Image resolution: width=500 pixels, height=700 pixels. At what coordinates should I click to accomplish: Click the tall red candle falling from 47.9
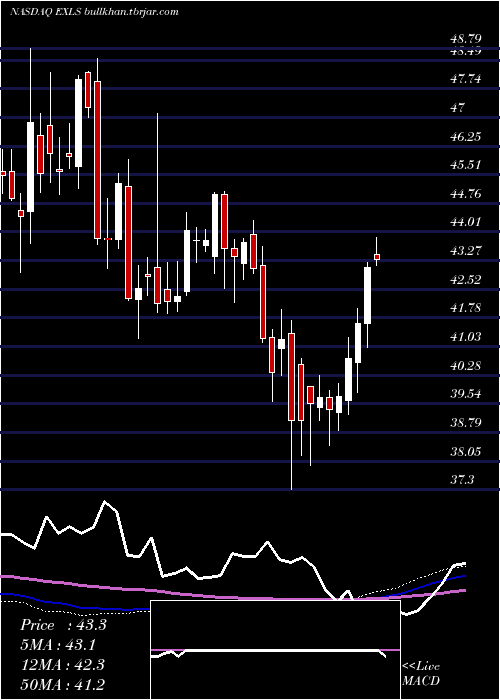click(97, 160)
